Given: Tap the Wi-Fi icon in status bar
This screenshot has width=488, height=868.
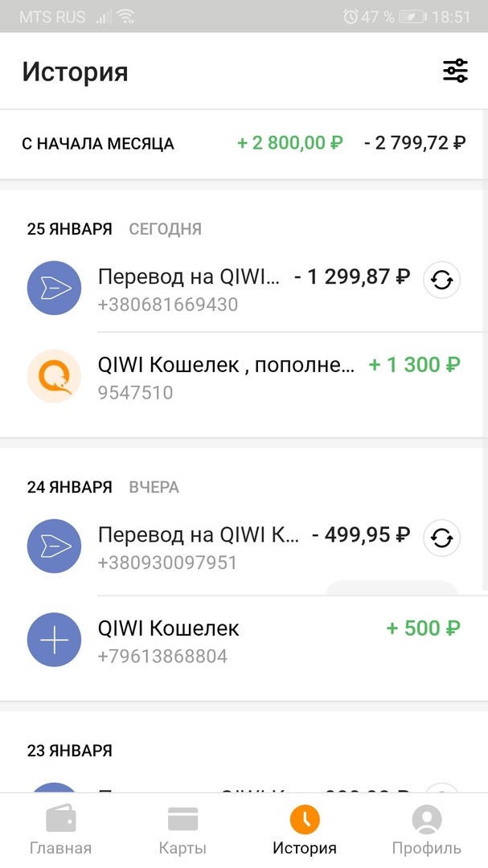Looking at the screenshot, I should pos(126,16).
